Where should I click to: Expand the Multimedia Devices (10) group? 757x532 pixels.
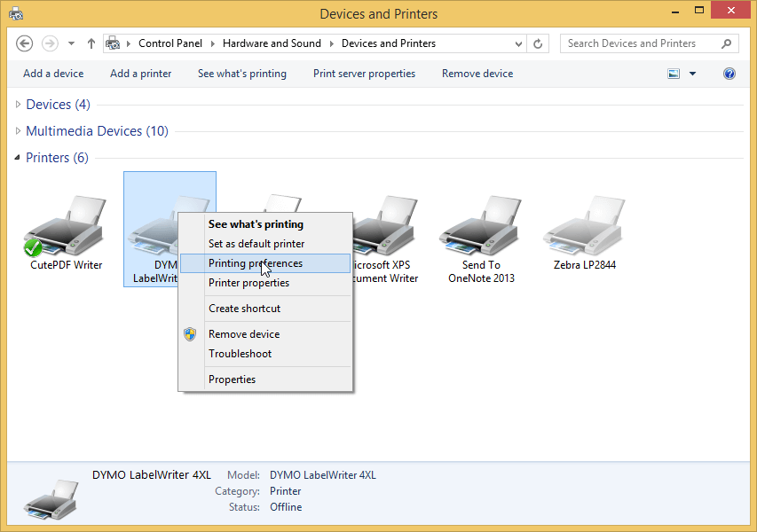(x=18, y=130)
